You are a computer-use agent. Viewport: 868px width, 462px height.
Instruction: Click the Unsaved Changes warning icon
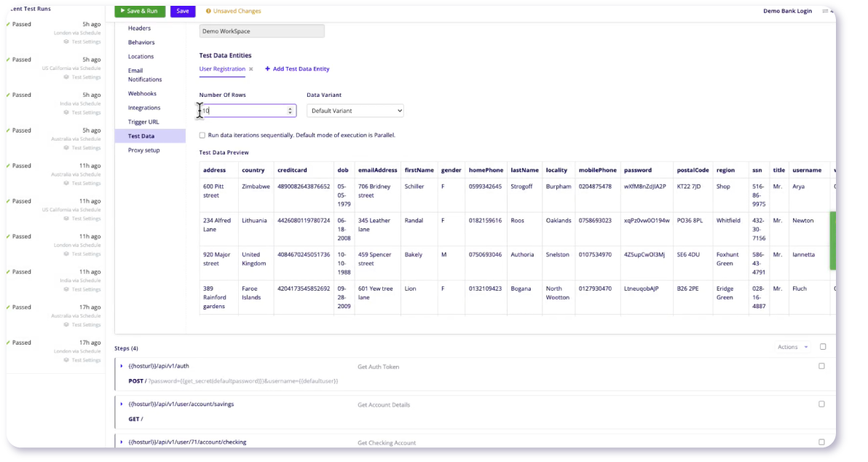[208, 12]
